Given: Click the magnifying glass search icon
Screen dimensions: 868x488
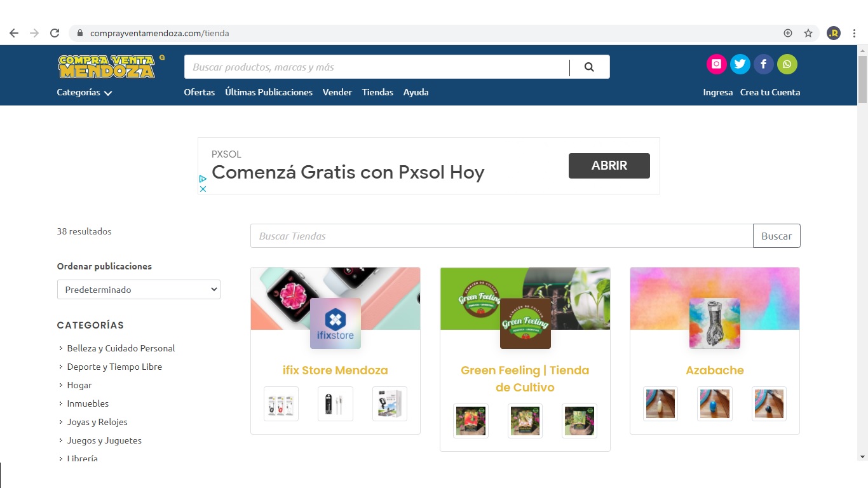Looking at the screenshot, I should click(588, 66).
